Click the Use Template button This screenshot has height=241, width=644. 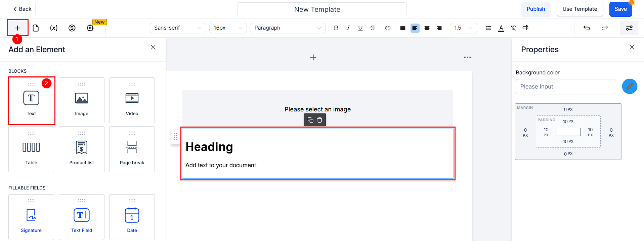point(580,9)
